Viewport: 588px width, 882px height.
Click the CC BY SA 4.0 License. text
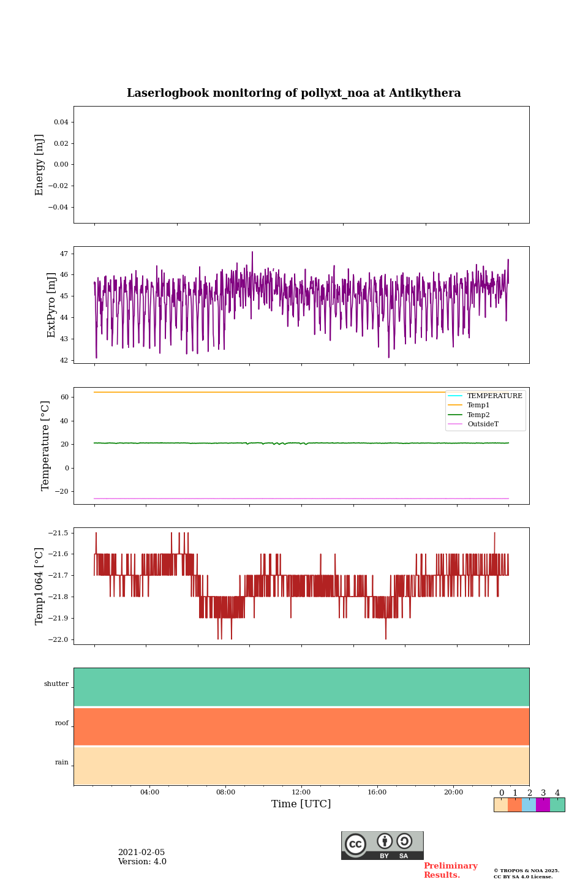[x=523, y=876]
